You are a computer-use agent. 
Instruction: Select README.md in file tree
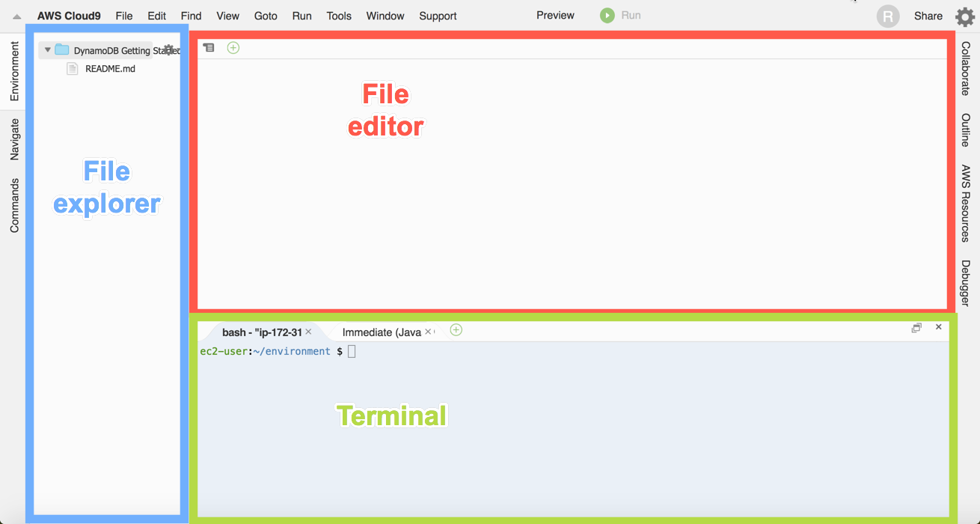(x=110, y=69)
